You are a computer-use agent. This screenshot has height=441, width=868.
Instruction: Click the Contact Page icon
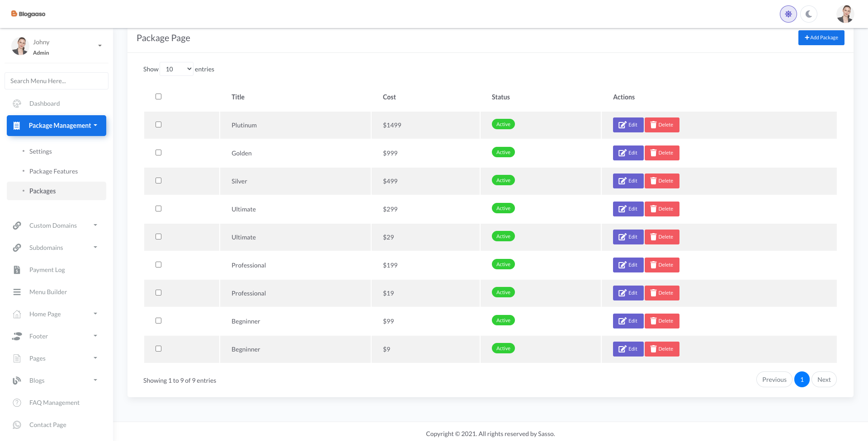(x=17, y=425)
